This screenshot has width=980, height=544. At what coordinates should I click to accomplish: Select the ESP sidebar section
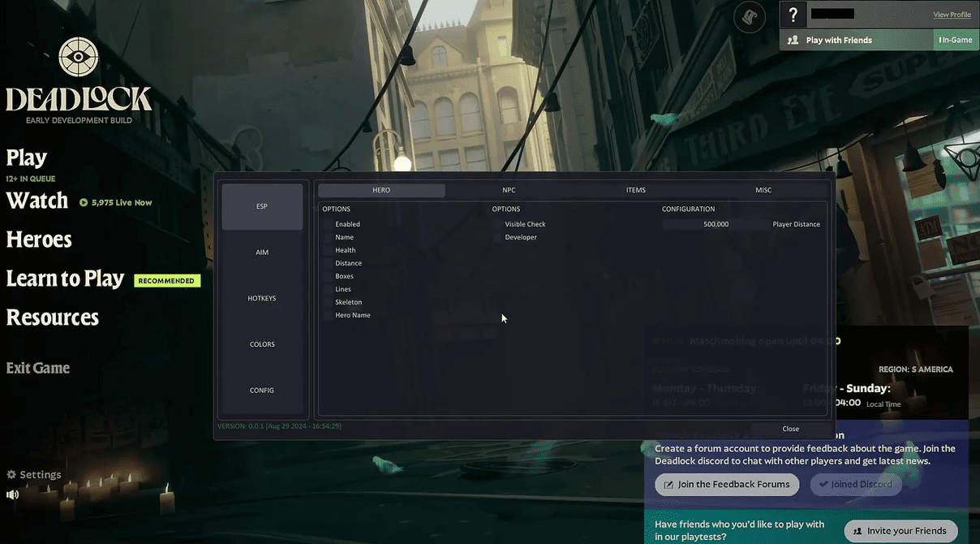(262, 206)
